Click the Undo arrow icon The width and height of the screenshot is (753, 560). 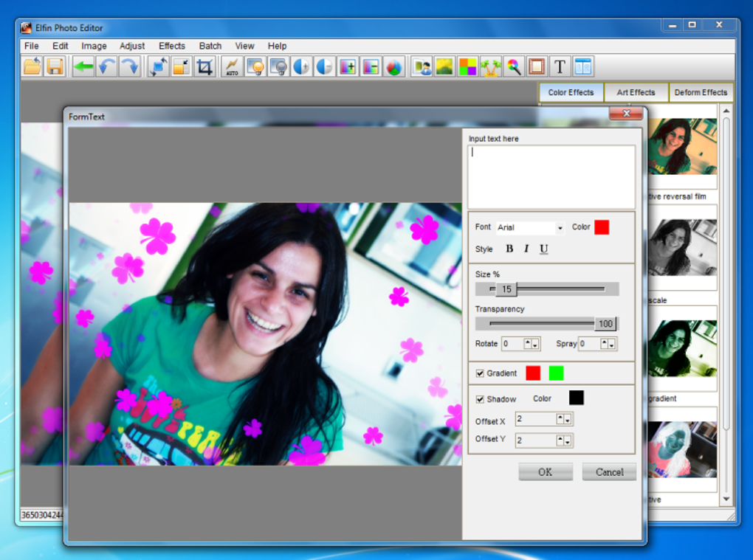[x=106, y=66]
